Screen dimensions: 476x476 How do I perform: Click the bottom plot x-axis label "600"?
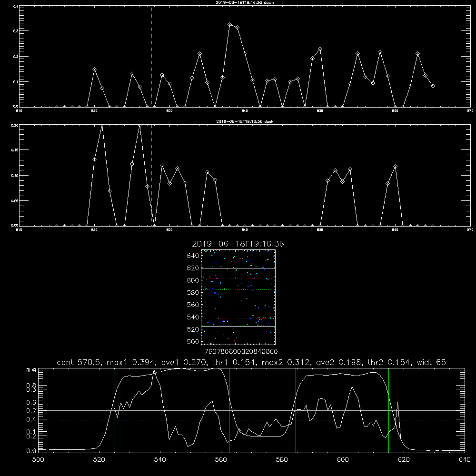click(343, 460)
